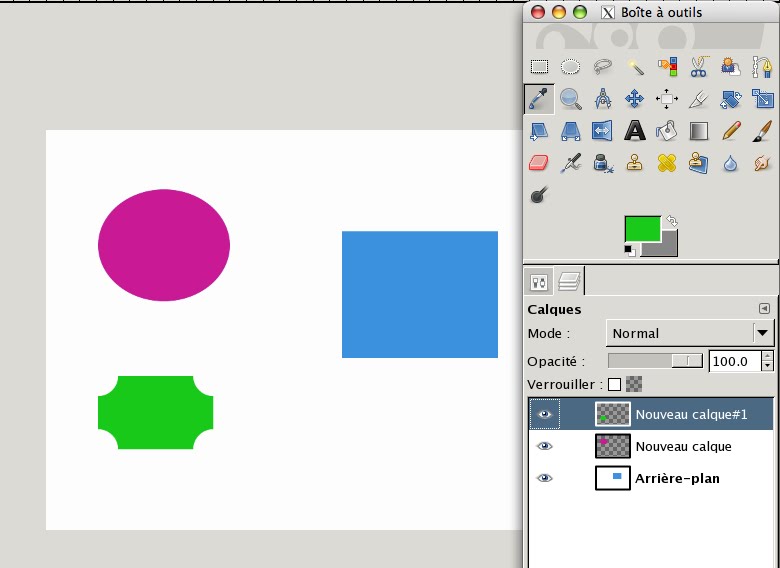
Task: Toggle the Verrouiller lock pixels checkbox
Action: click(x=614, y=384)
